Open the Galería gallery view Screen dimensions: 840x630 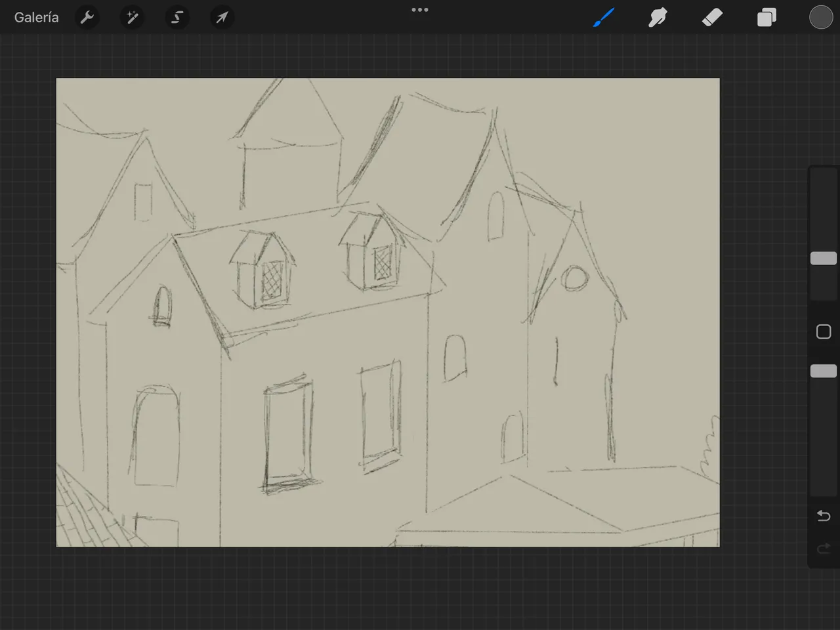coord(37,18)
